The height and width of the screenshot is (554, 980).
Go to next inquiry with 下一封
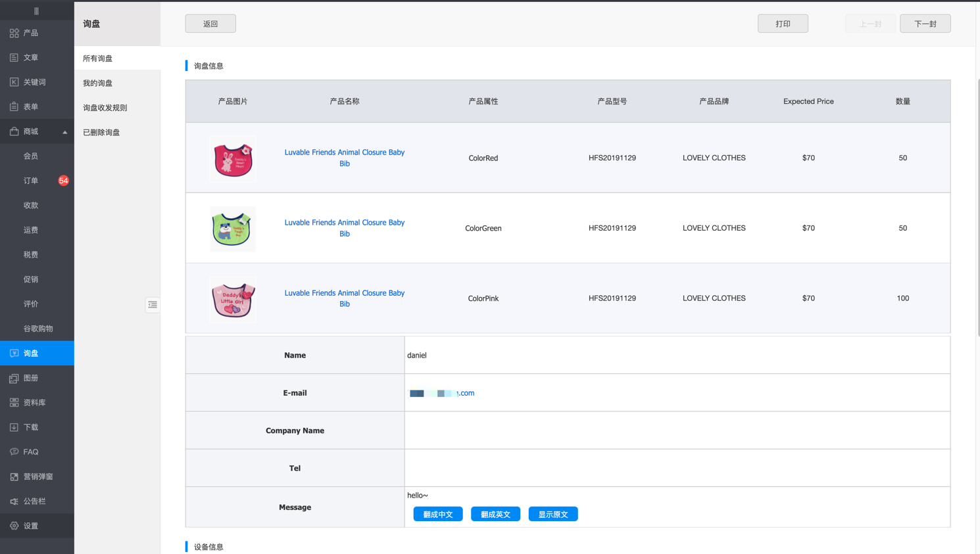pos(925,24)
